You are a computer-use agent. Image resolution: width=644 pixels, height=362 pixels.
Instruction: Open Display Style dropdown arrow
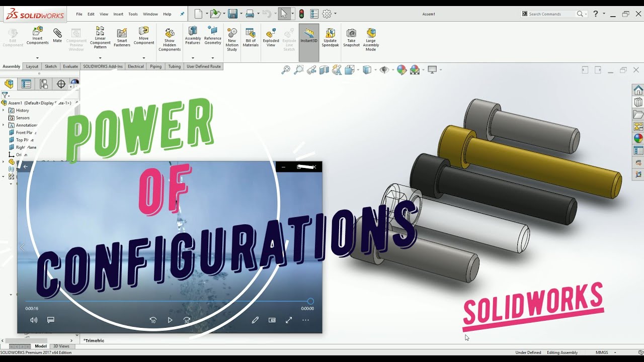point(375,70)
